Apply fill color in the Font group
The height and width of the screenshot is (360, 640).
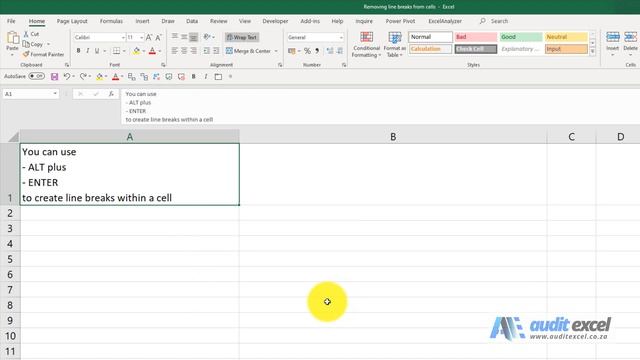click(136, 51)
